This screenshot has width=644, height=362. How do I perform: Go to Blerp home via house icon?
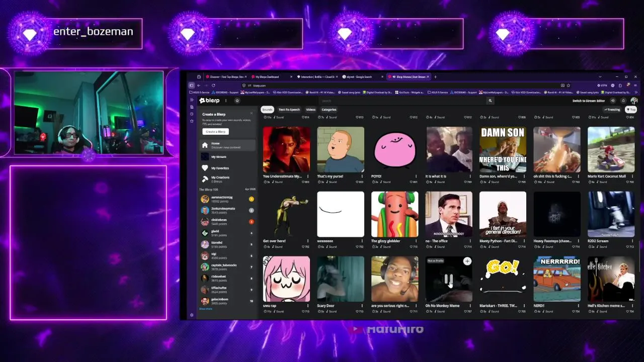click(x=237, y=101)
